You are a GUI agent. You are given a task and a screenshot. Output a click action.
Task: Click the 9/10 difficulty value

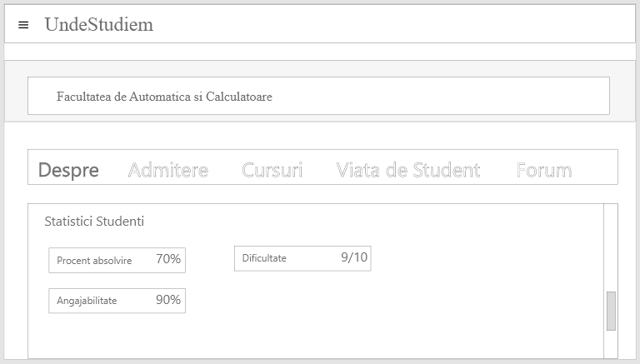point(354,257)
